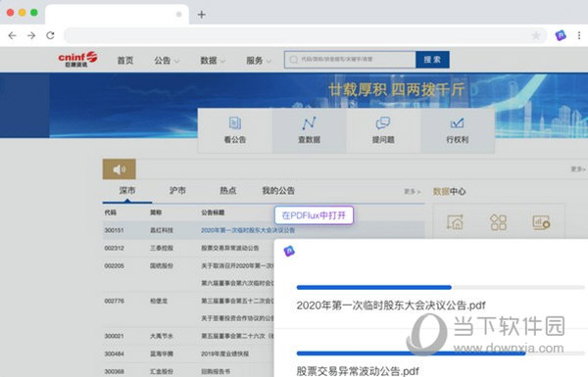Reload the page with refresh icon
This screenshot has height=377, width=588.
coord(50,35)
